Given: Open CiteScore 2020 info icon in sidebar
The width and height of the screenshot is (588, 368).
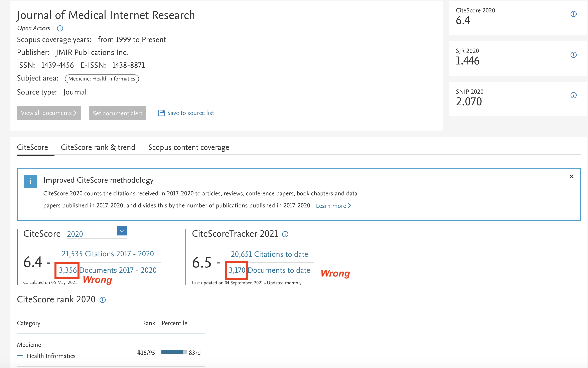Looking at the screenshot, I should (x=573, y=14).
